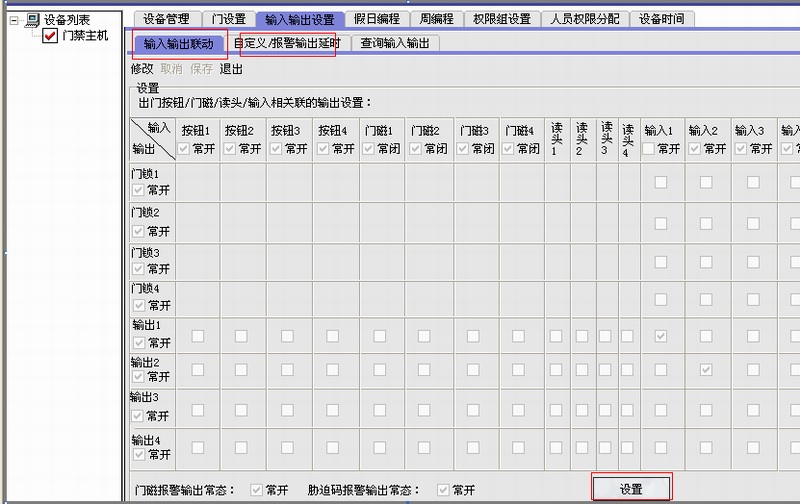Viewport: 800px width, 504px height.
Task: Collapse the 设备列表 tree node
Action: click(13, 19)
